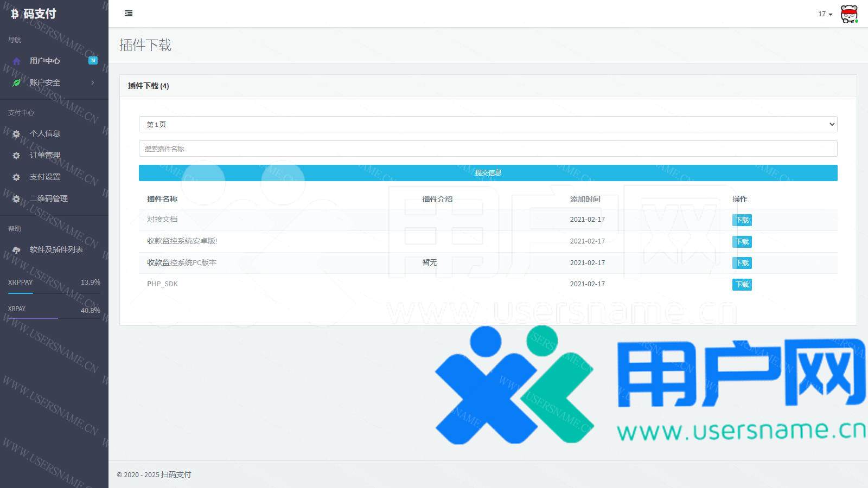Click the gear icon next to 订单管理
Viewport: 868px width, 488px height.
click(x=16, y=156)
